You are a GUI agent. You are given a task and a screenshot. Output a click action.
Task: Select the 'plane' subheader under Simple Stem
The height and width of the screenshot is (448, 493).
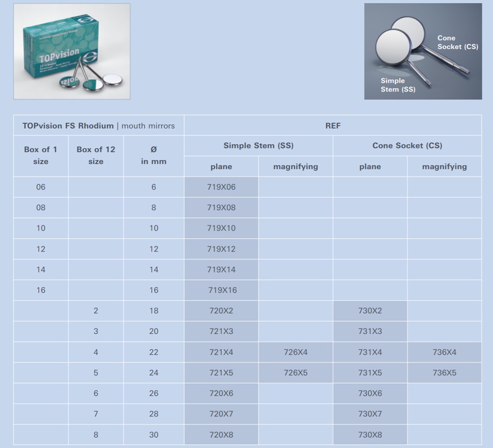(221, 166)
